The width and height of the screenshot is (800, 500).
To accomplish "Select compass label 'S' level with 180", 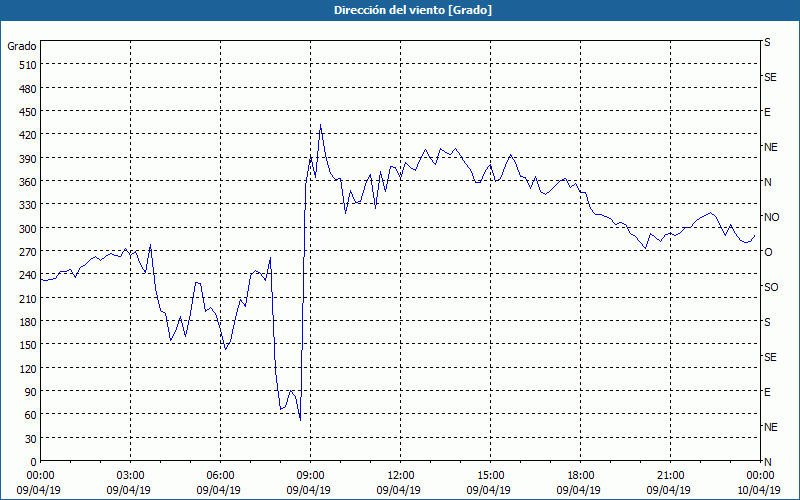I will (767, 322).
